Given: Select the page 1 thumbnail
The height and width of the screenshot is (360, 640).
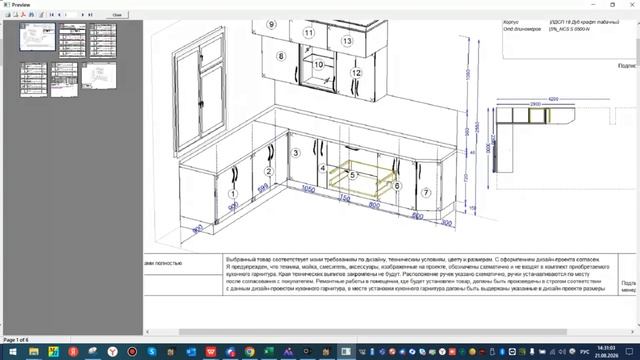Looking at the screenshot, I should 38,37.
